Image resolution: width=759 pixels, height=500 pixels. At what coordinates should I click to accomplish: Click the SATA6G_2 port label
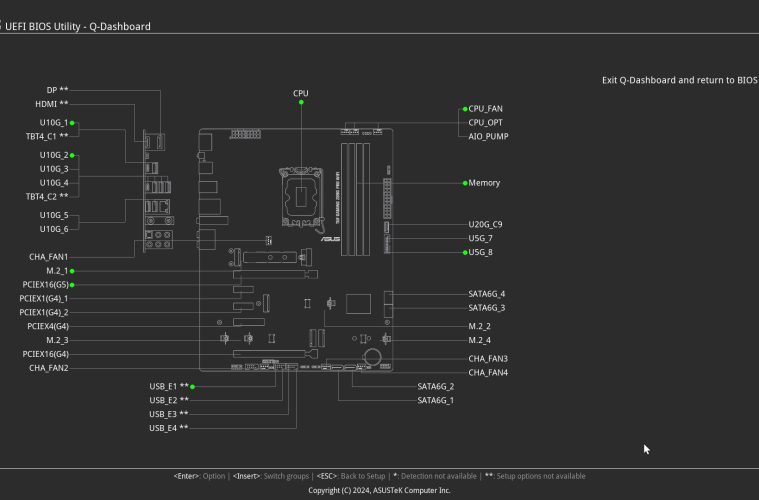436,386
